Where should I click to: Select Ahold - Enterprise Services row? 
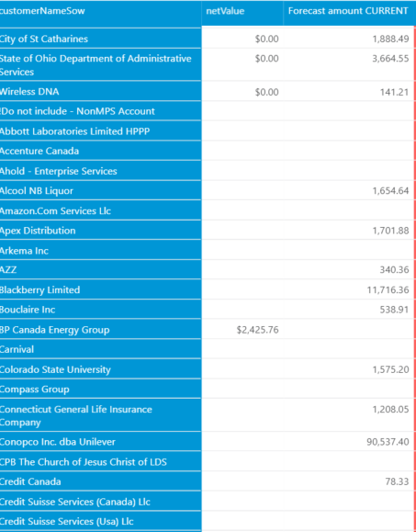[100, 171]
